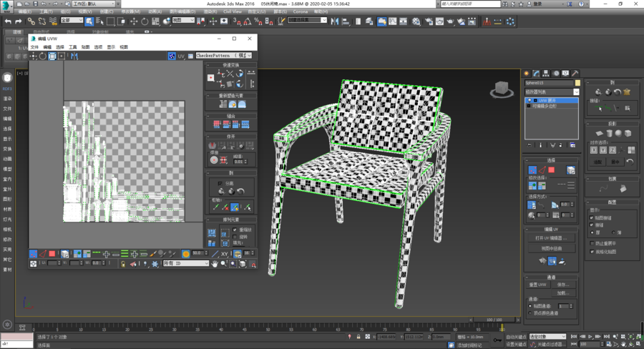Toggle the 旋转 checkbox in 排列元素
This screenshot has width=644, height=349.
235,237
